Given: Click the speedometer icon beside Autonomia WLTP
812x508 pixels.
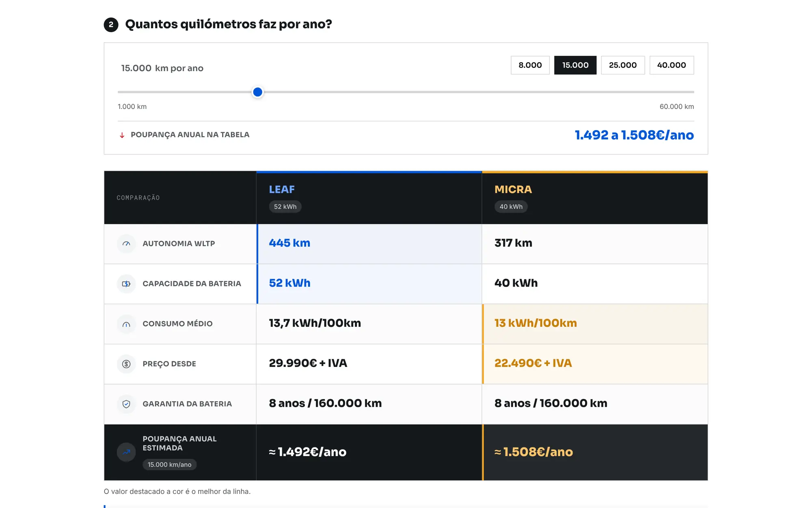Looking at the screenshot, I should coord(126,244).
